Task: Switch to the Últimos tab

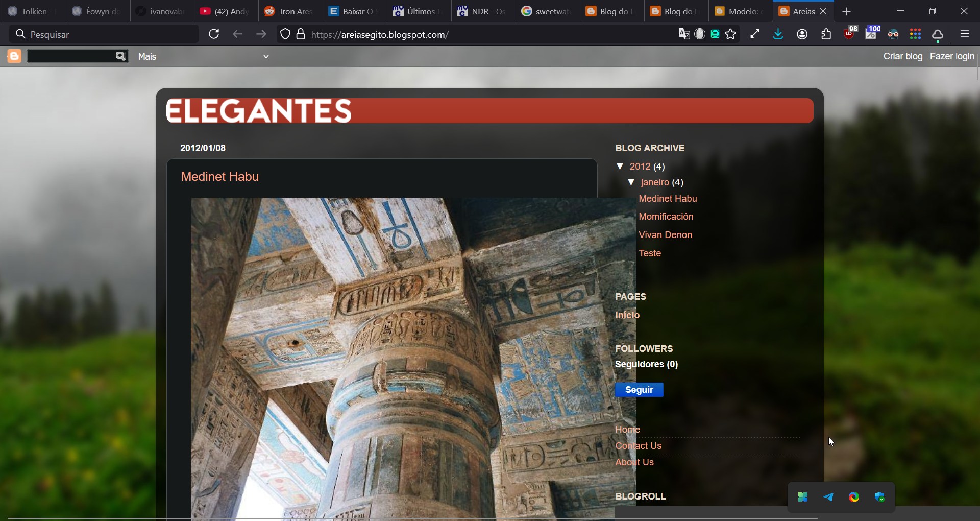Action: click(x=418, y=11)
